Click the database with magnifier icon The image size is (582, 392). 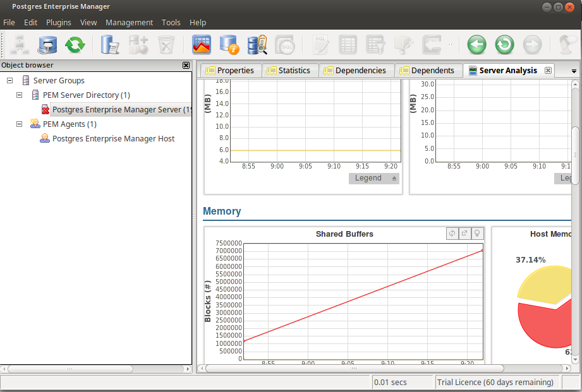click(257, 45)
